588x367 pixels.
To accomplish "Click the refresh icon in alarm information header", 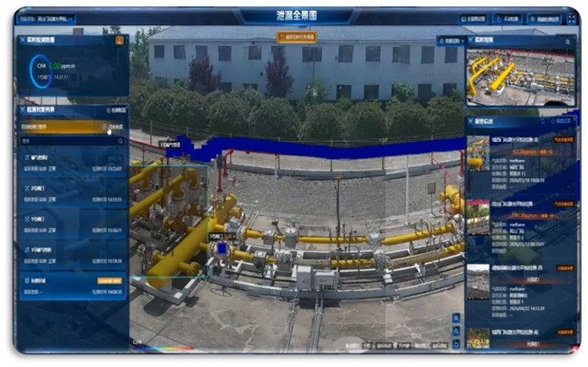I will tap(542, 121).
